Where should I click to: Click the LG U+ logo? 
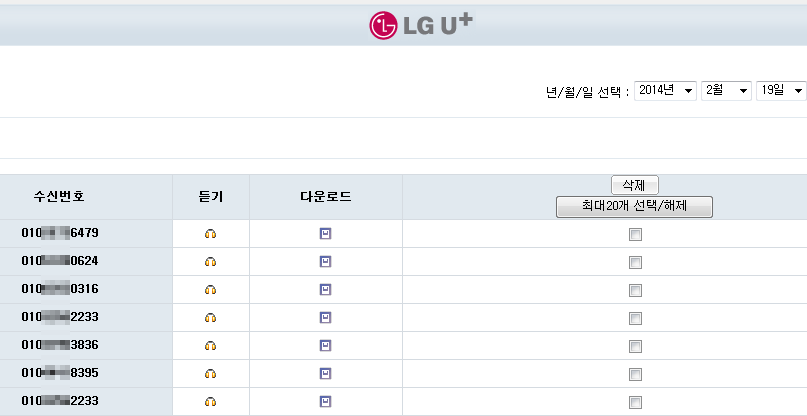[420, 25]
